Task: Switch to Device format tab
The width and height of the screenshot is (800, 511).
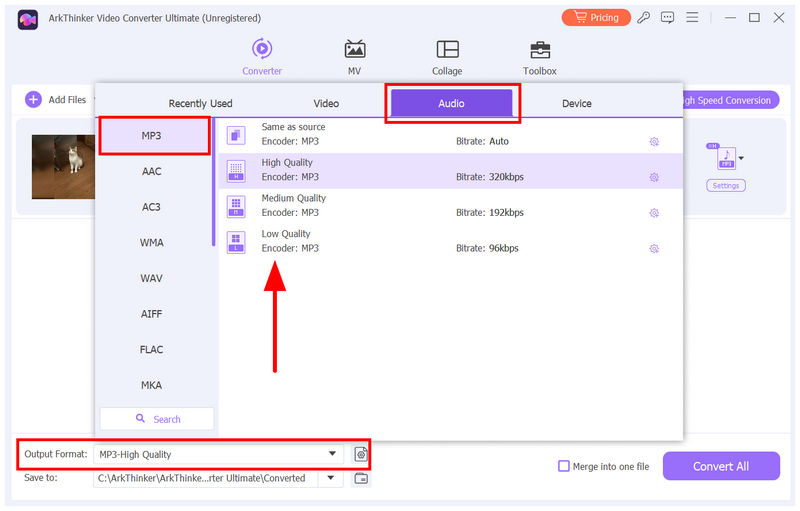Action: [577, 104]
